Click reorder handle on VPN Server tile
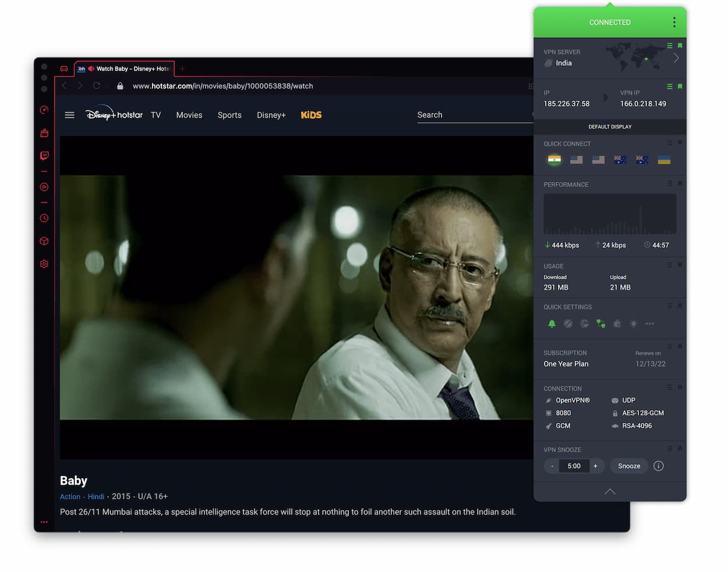 tap(670, 45)
